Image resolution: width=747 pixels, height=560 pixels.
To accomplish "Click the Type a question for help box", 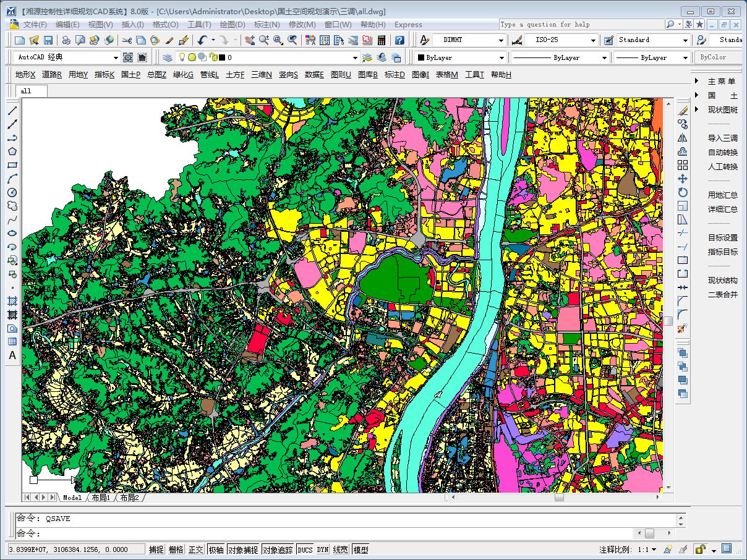I will point(581,24).
